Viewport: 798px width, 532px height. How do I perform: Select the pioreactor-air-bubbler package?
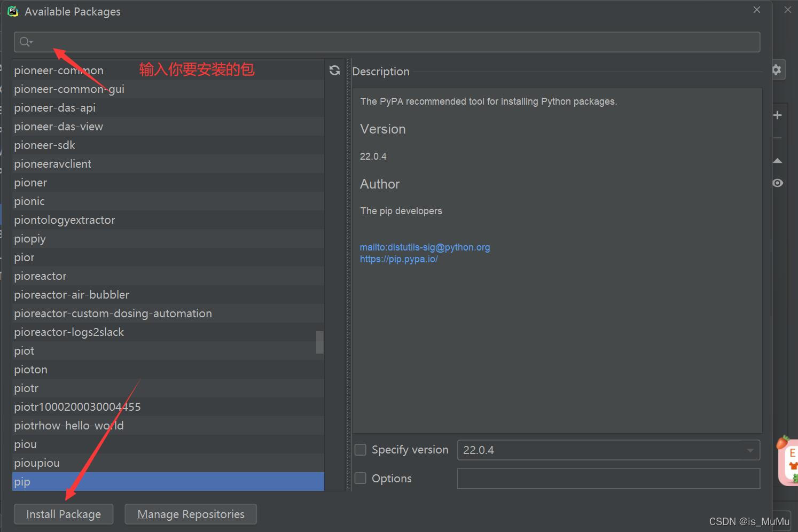tap(168, 295)
